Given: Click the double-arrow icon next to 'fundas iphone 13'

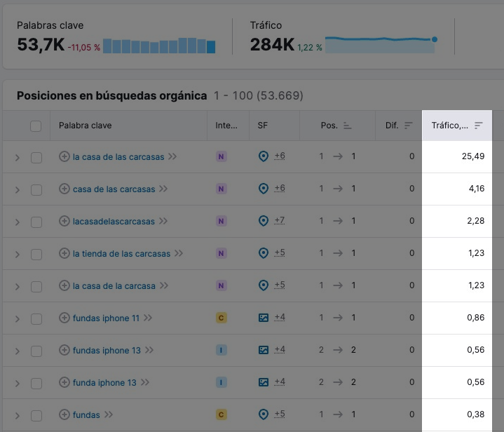Looking at the screenshot, I should pyautogui.click(x=149, y=350).
